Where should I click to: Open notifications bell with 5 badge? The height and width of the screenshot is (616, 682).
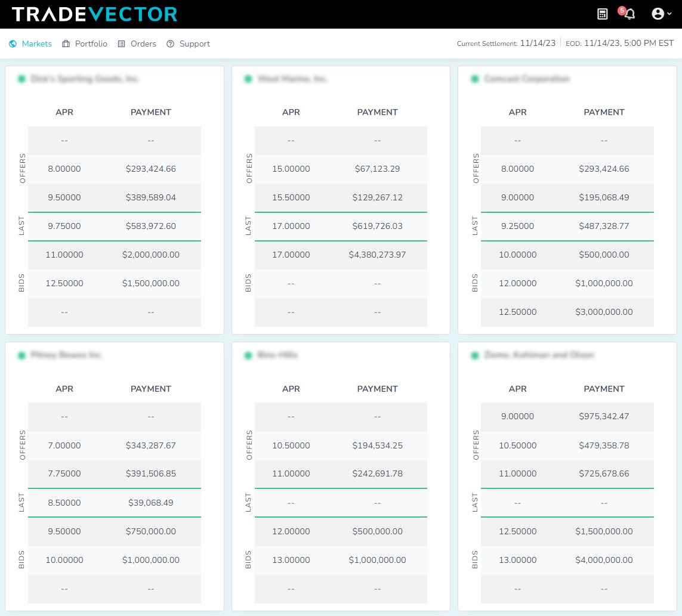627,13
